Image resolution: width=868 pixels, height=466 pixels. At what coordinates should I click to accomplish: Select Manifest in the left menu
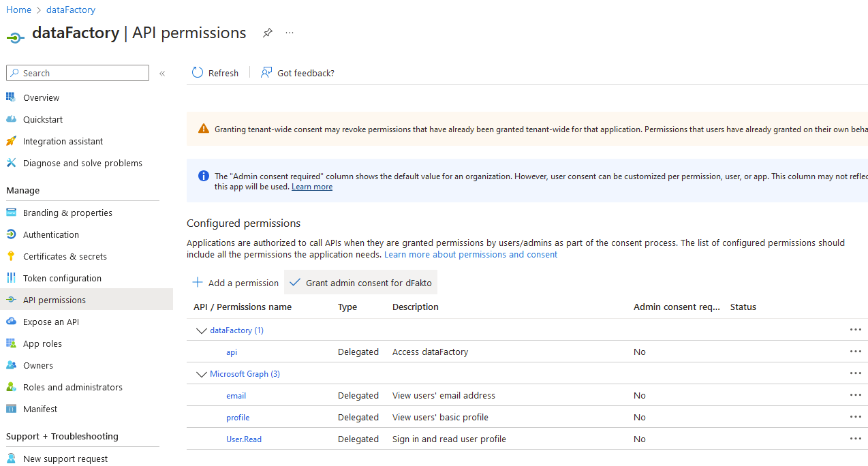[x=40, y=409]
